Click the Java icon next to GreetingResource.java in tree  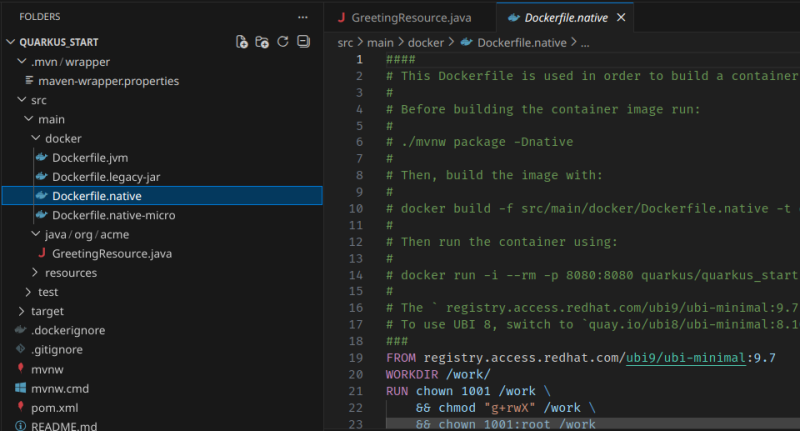pyautogui.click(x=41, y=254)
